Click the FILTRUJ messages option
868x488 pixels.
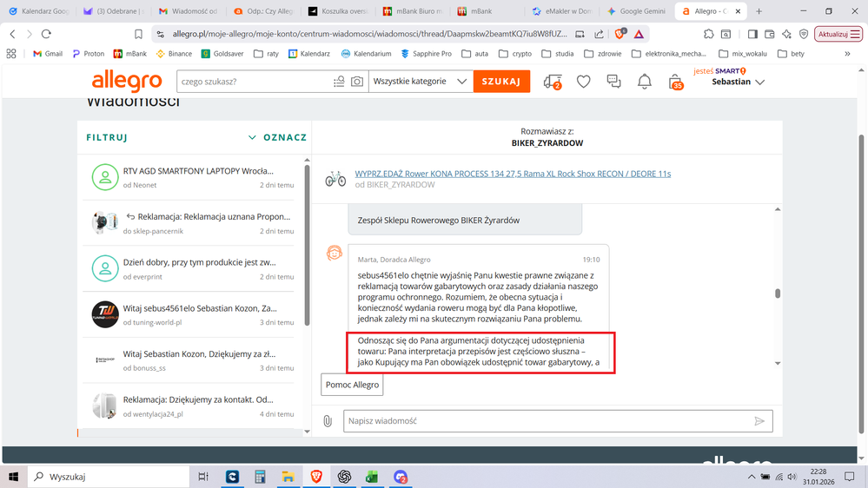107,137
